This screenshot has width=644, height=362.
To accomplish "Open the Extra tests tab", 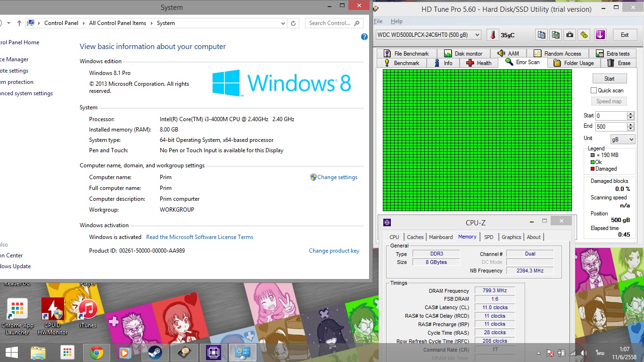I will click(613, 53).
